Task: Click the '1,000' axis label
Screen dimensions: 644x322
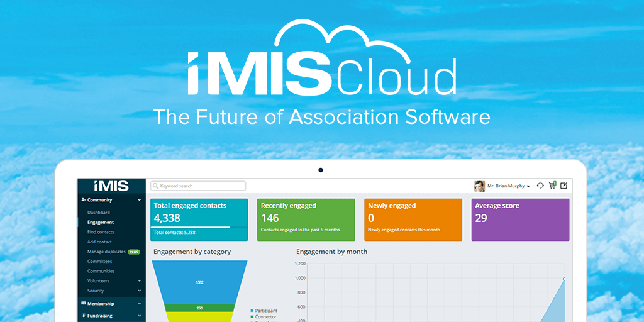Action: [x=300, y=278]
